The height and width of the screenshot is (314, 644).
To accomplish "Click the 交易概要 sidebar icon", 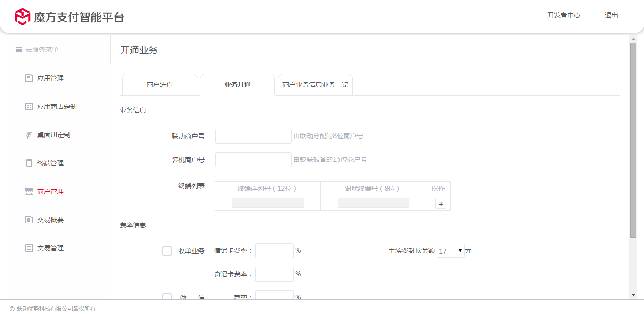I will (x=29, y=220).
